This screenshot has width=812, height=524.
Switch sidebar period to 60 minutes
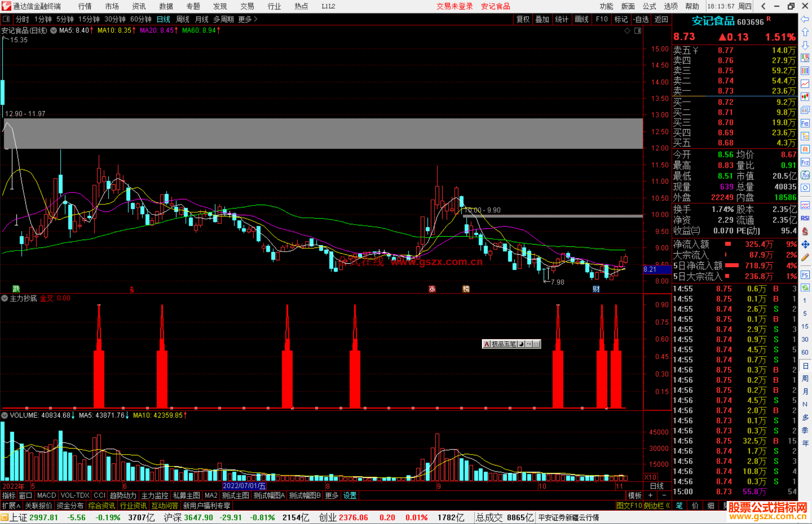805,352
